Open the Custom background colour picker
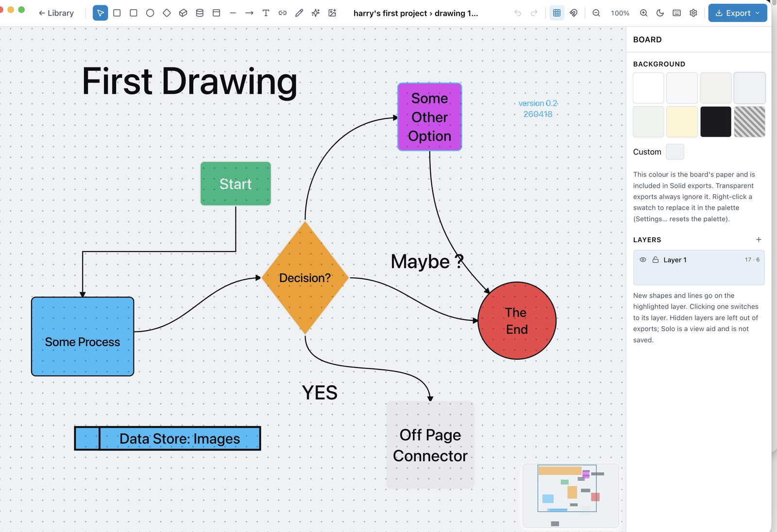777x532 pixels. click(675, 152)
